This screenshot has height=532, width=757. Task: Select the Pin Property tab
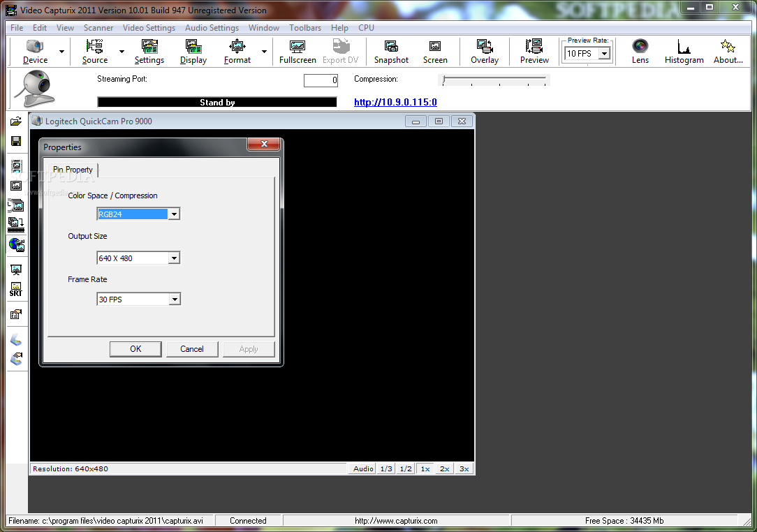click(73, 170)
